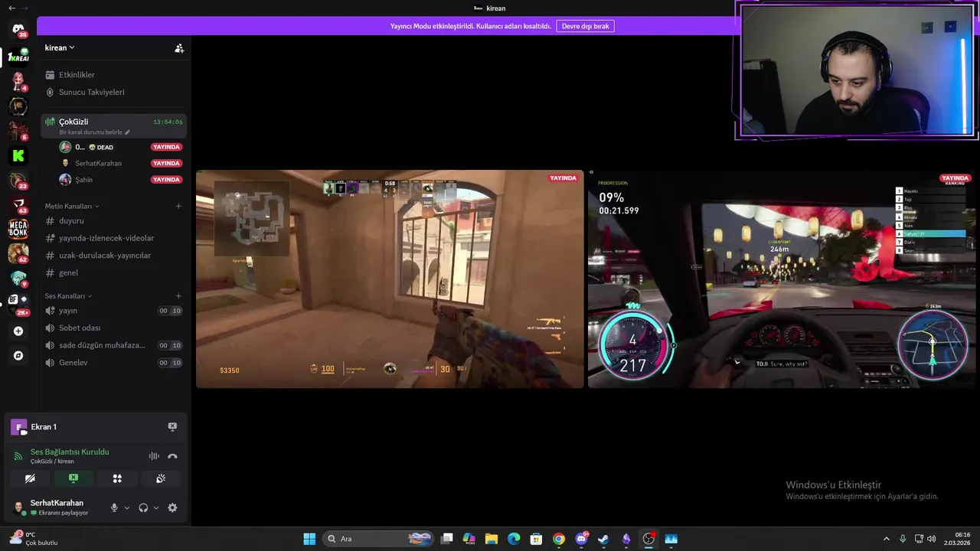Screen dimensions: 980x551
Task: Open Etkinlikler in the channel list
Action: [114, 75]
